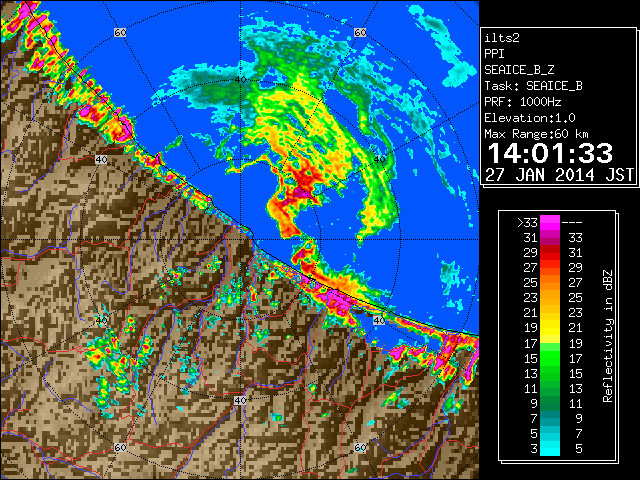The image size is (640, 480).
Task: Click the '40' range label south of radar center
Action: pyautogui.click(x=240, y=400)
